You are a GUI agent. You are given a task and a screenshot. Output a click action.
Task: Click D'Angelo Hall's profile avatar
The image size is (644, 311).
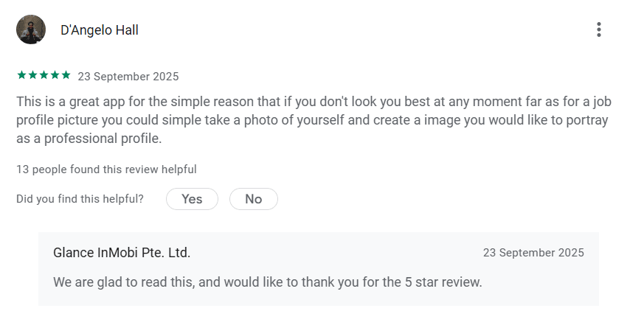(x=31, y=29)
